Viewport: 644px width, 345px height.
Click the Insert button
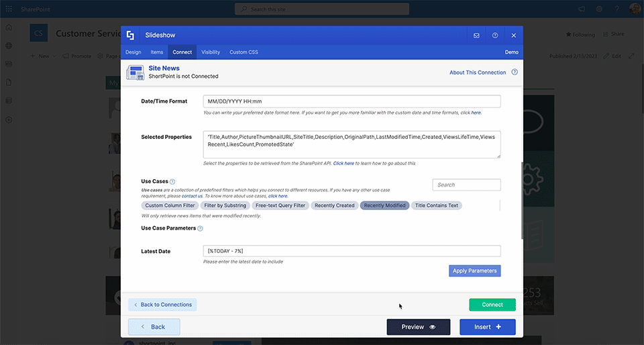488,327
